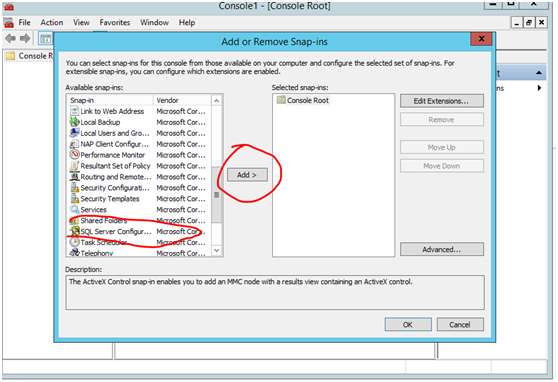Click the Routing and Remote Access icon
Viewport: 558px width, 382px height.
(x=74, y=177)
